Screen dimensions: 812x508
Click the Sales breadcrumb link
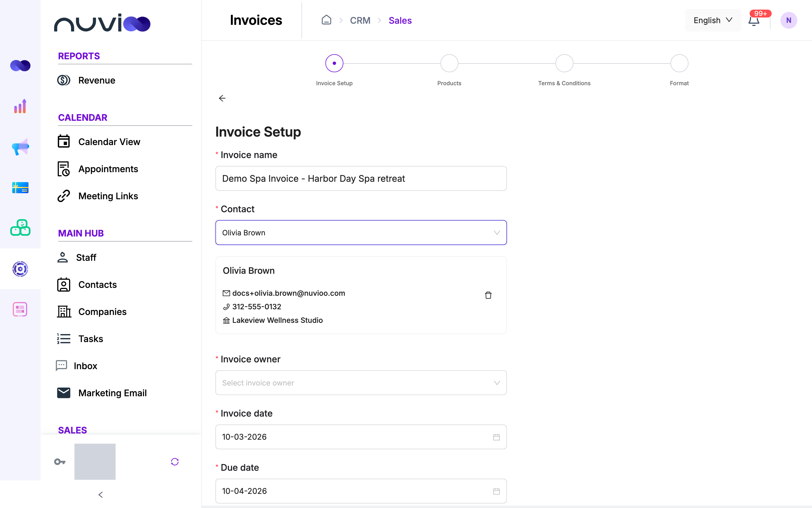click(400, 21)
